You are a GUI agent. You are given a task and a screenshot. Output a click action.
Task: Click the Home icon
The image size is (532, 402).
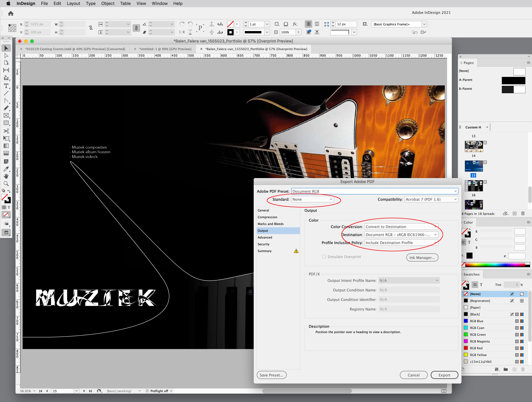pyautogui.click(x=11, y=13)
